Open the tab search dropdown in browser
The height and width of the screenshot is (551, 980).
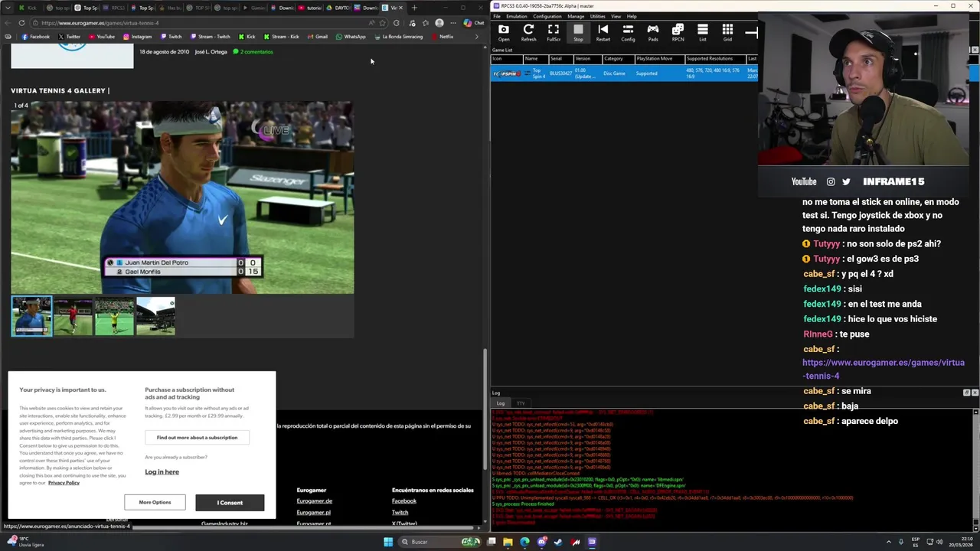[8, 8]
